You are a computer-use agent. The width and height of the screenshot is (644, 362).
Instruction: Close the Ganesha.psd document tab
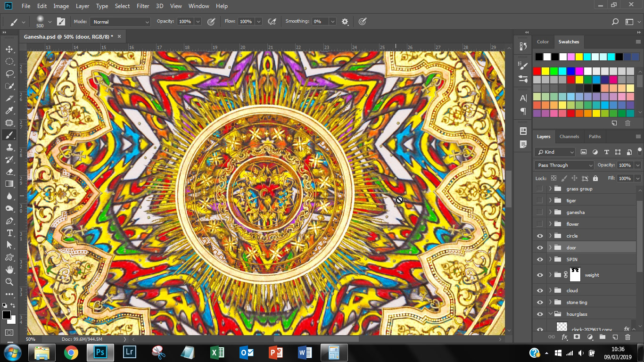119,36
